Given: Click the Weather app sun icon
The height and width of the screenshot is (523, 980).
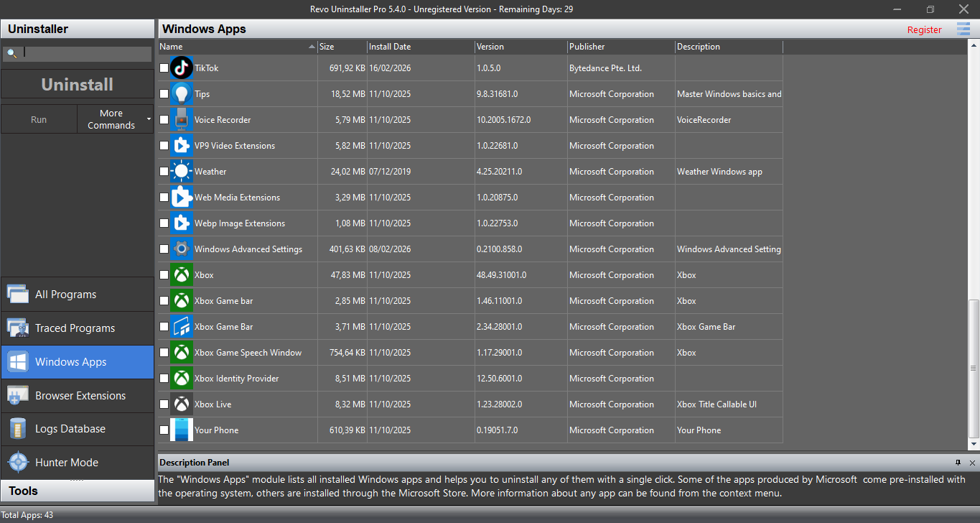Looking at the screenshot, I should [x=182, y=172].
